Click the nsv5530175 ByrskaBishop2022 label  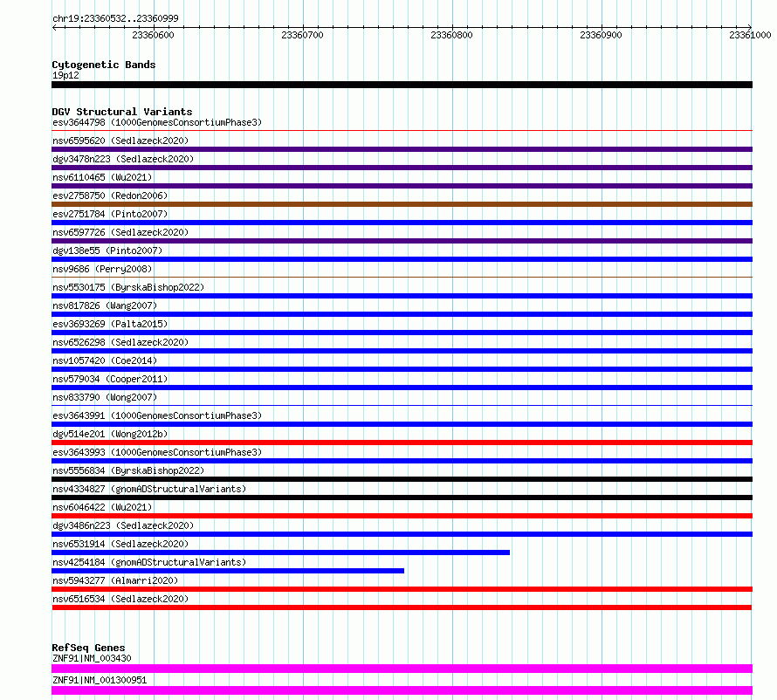click(128, 287)
